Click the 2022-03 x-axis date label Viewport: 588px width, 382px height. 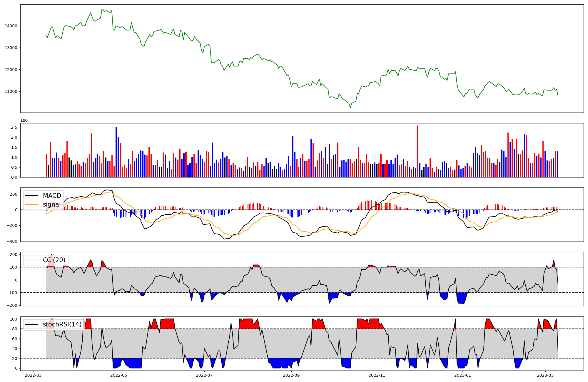pyautogui.click(x=33, y=375)
